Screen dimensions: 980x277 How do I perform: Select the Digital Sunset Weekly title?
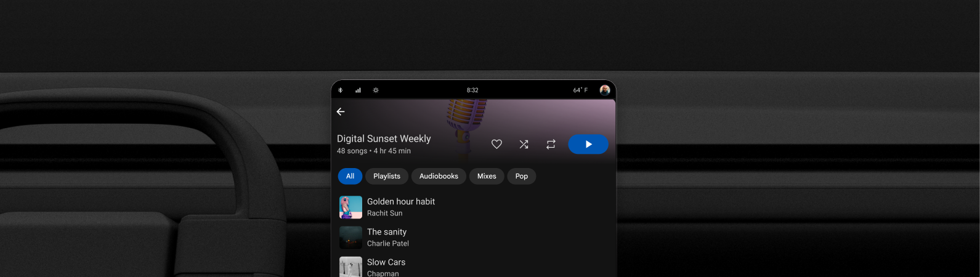(x=384, y=138)
